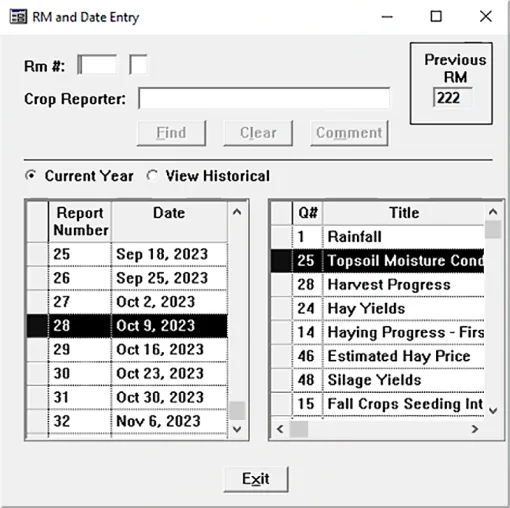
Task: Click up arrow of question list scrollbar
Action: click(x=493, y=211)
